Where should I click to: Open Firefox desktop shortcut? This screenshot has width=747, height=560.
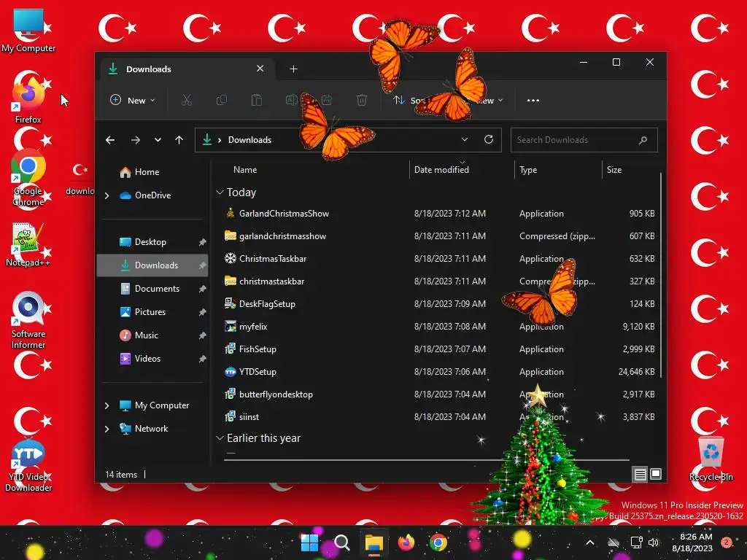(28, 98)
